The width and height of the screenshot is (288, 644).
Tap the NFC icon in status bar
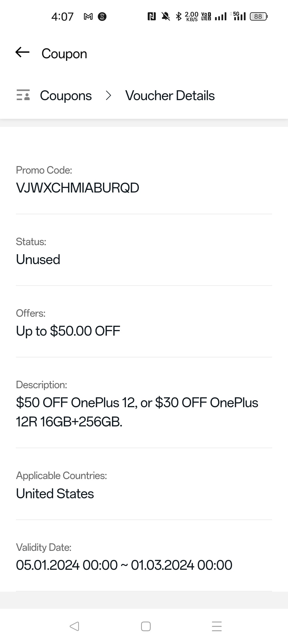(151, 17)
